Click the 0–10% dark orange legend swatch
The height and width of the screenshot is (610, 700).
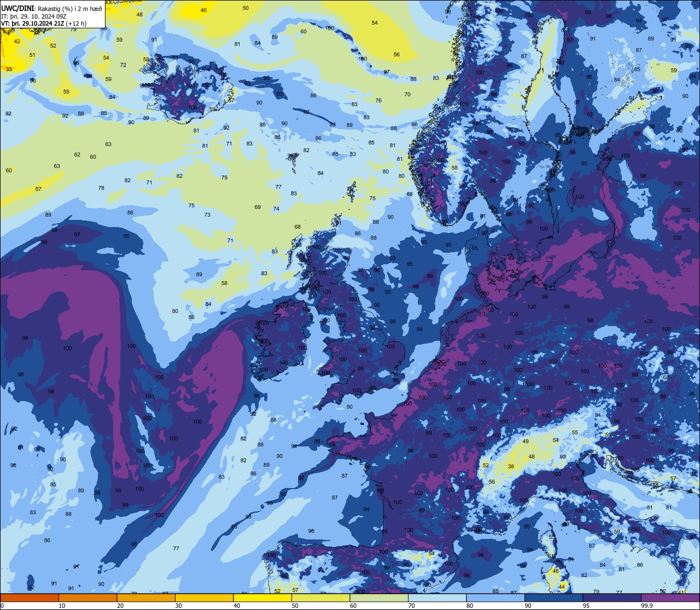tap(30, 597)
